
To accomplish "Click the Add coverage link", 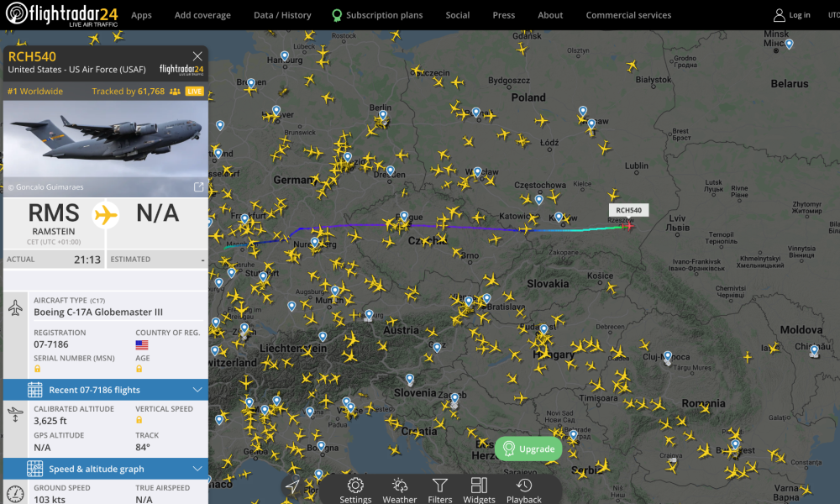I will [x=202, y=15].
